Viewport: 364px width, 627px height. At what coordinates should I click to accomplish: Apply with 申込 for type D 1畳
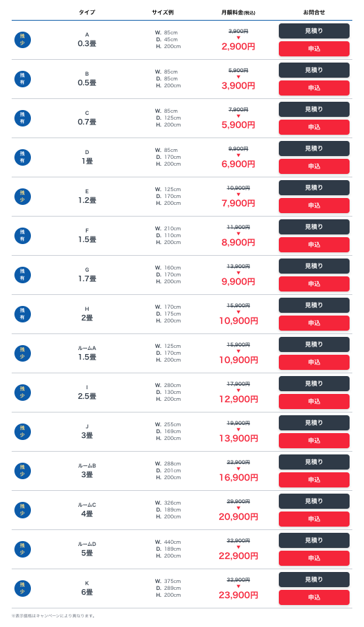(314, 166)
